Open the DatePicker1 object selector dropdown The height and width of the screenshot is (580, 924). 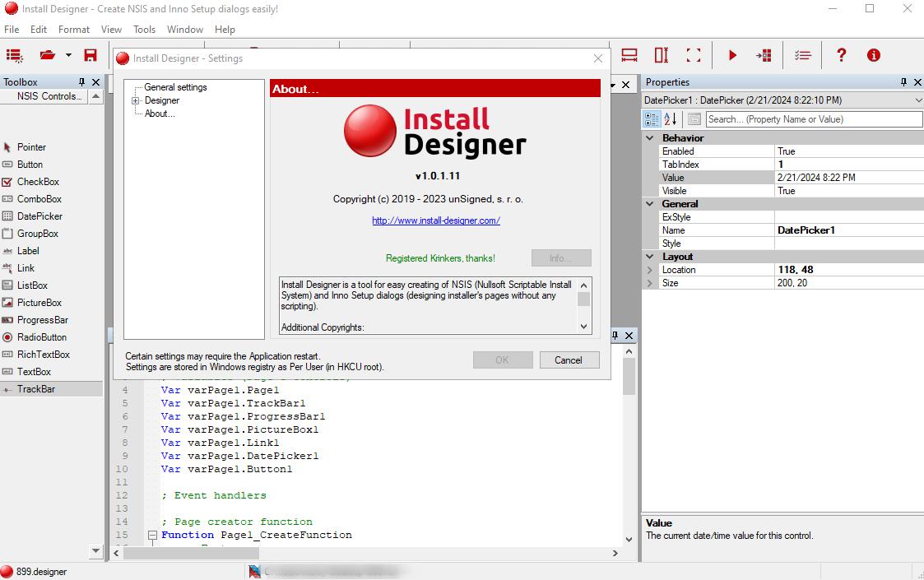tap(917, 100)
